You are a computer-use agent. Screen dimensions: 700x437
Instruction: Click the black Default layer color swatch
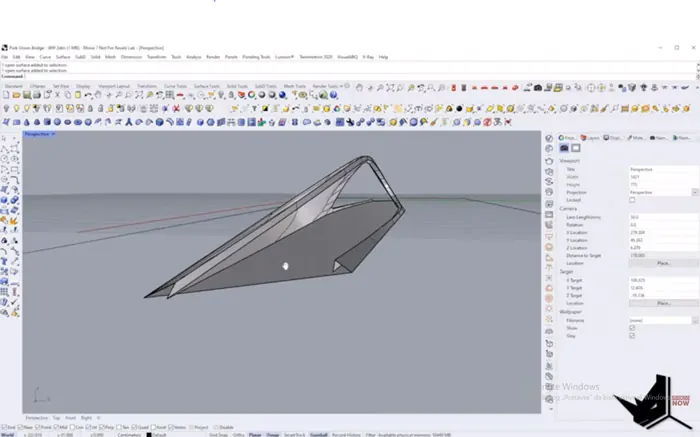[149, 434]
